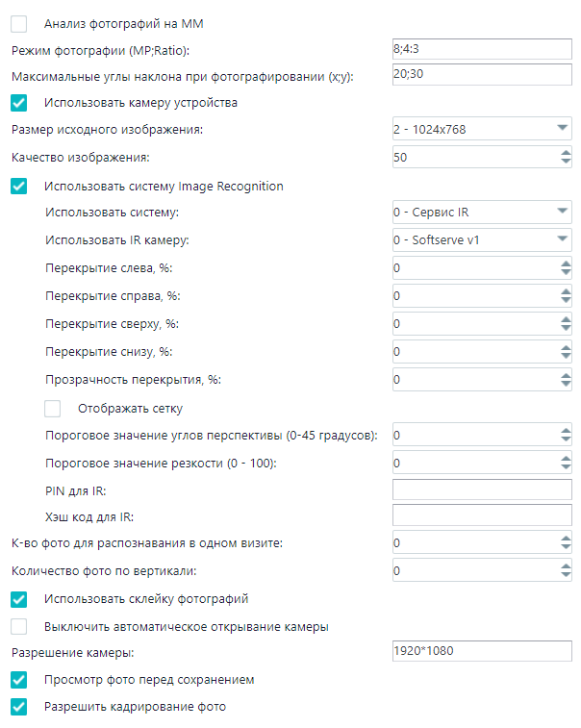Decrease Перекрытие справа value with down arrow

point(566,300)
